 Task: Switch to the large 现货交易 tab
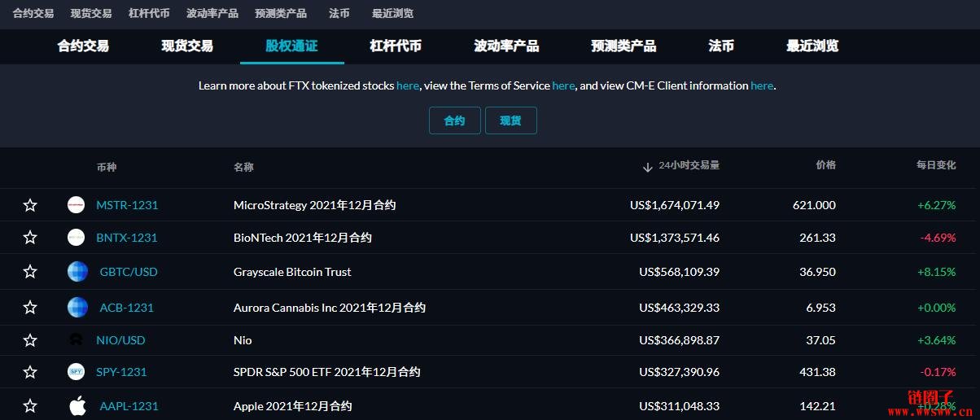point(187,46)
